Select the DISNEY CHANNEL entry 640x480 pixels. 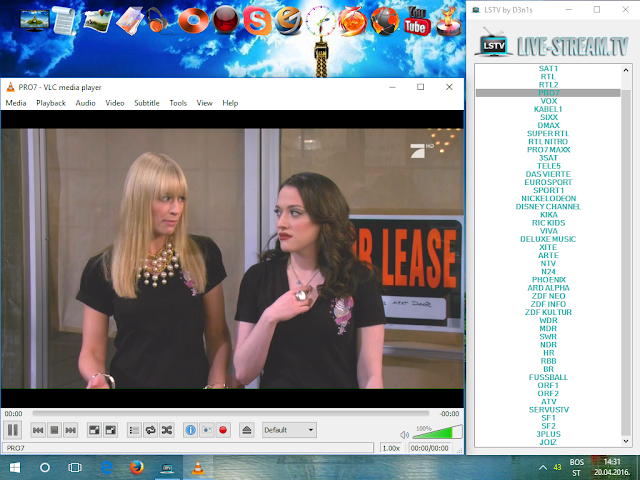(x=548, y=207)
